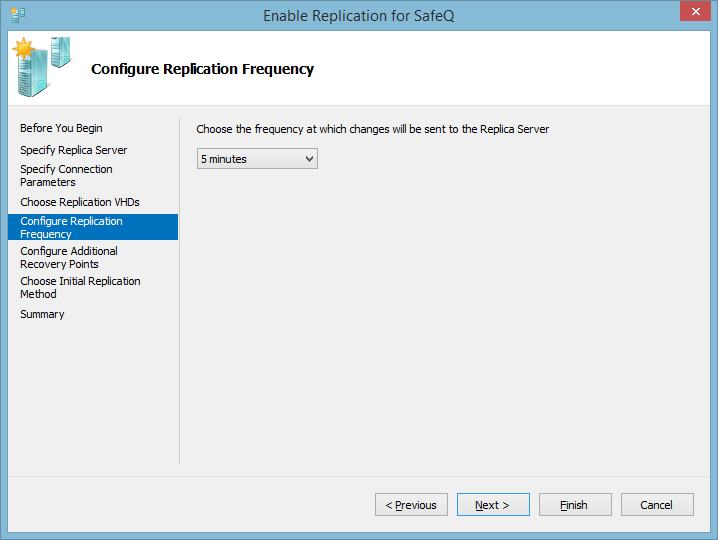This screenshot has width=718, height=540.
Task: Jump to Choose Replication VHDs step
Action: coord(80,202)
